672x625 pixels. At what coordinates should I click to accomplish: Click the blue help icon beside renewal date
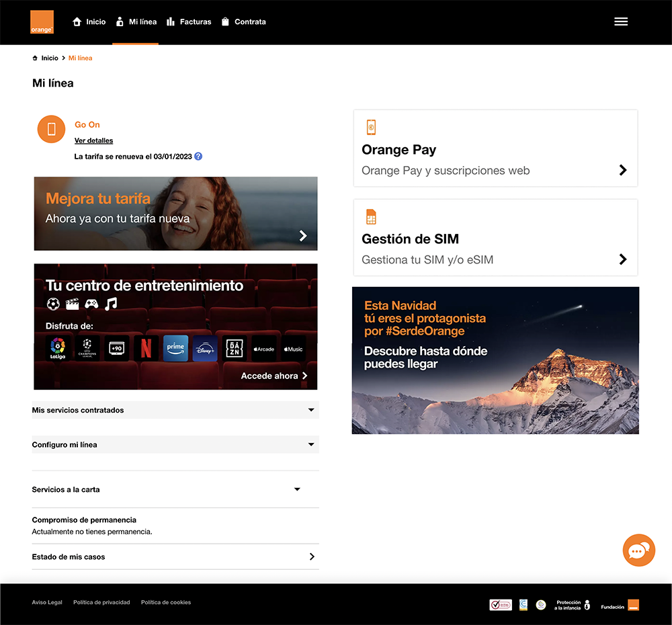(198, 157)
